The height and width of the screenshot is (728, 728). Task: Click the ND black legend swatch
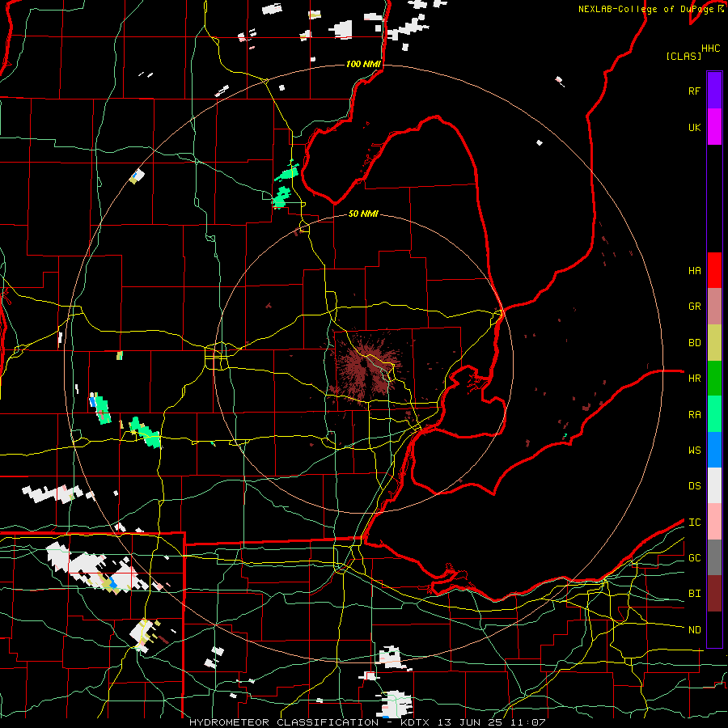[x=714, y=629]
